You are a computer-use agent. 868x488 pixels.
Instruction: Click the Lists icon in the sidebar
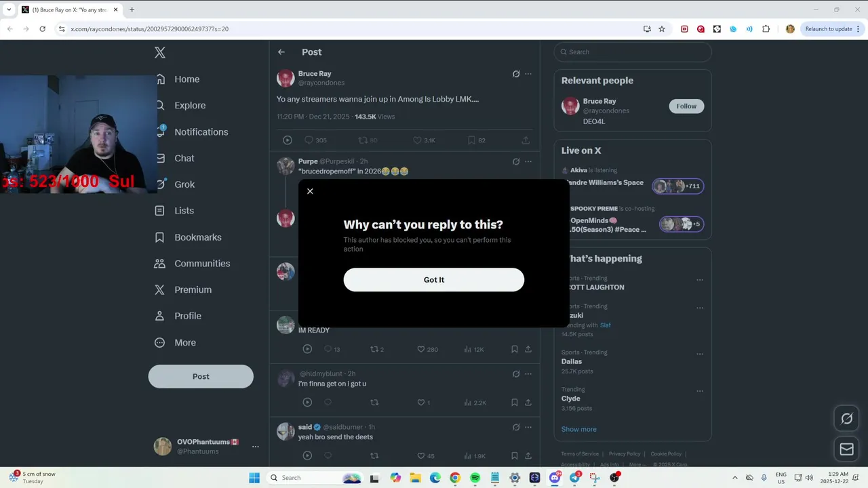click(160, 211)
